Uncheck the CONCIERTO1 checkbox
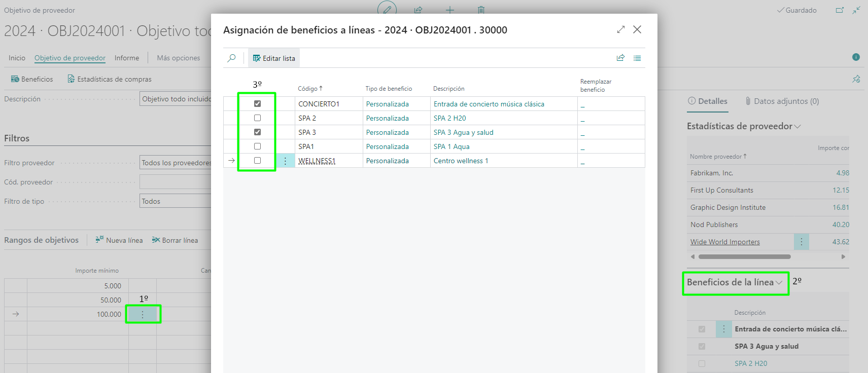 coord(257,104)
